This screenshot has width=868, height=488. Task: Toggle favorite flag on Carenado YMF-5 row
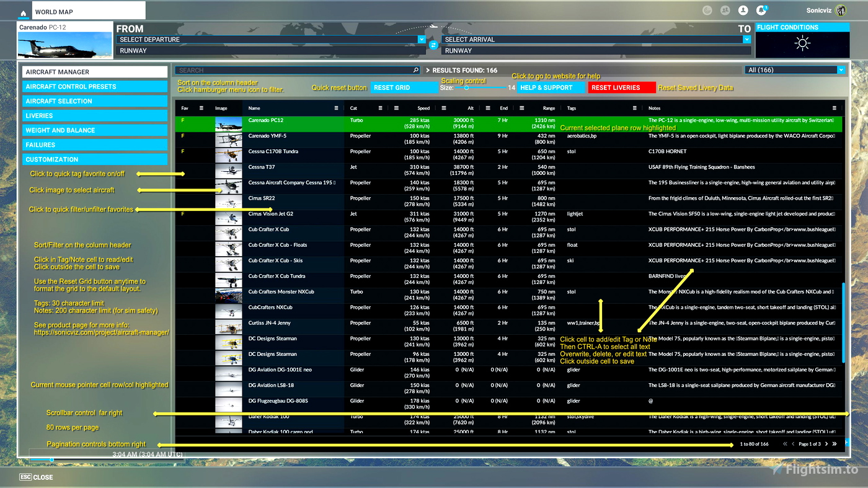click(x=182, y=136)
